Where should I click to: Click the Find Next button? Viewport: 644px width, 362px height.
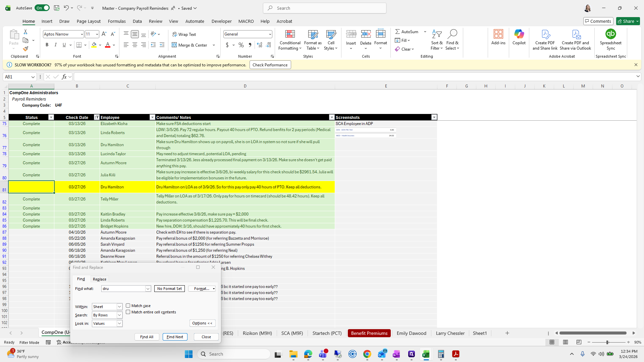pos(175,337)
